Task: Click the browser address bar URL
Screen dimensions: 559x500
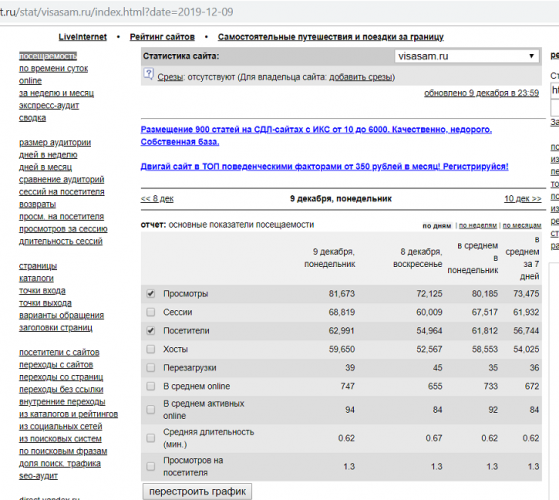Action: point(117,12)
